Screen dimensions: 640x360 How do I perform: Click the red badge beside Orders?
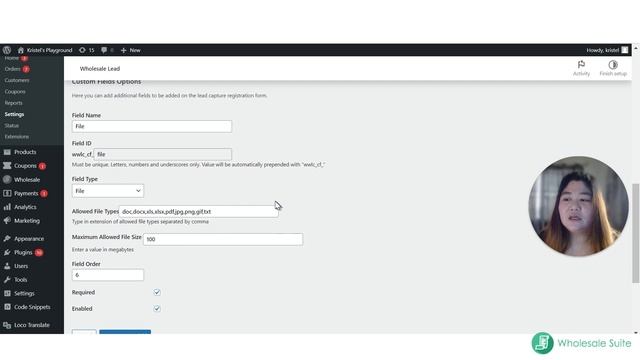click(x=26, y=69)
